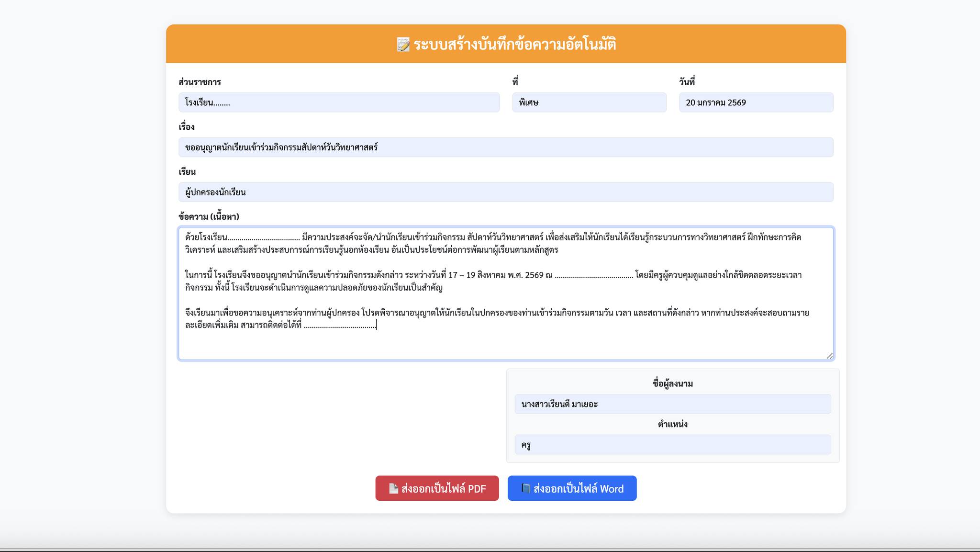Screen dimensions: 980x552
Task: Click the วันที่ field showing 20 มกราคม 2569
Action: coord(756,102)
